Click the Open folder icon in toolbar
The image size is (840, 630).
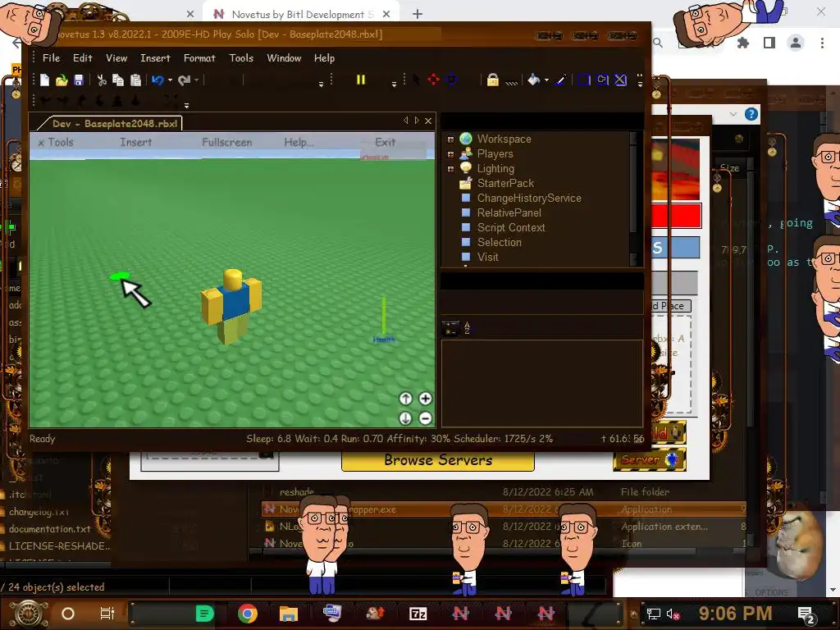click(62, 80)
